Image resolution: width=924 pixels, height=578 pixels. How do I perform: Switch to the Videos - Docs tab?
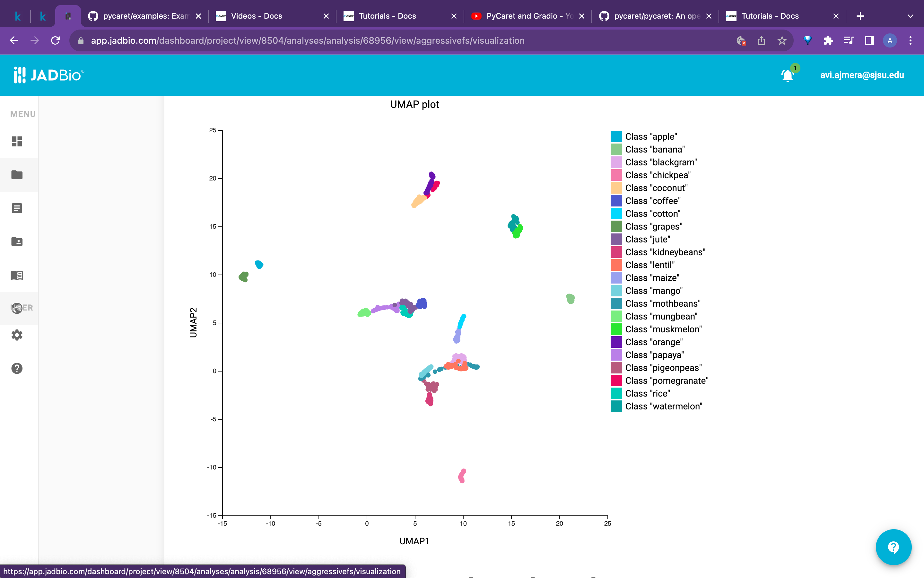coord(257,16)
